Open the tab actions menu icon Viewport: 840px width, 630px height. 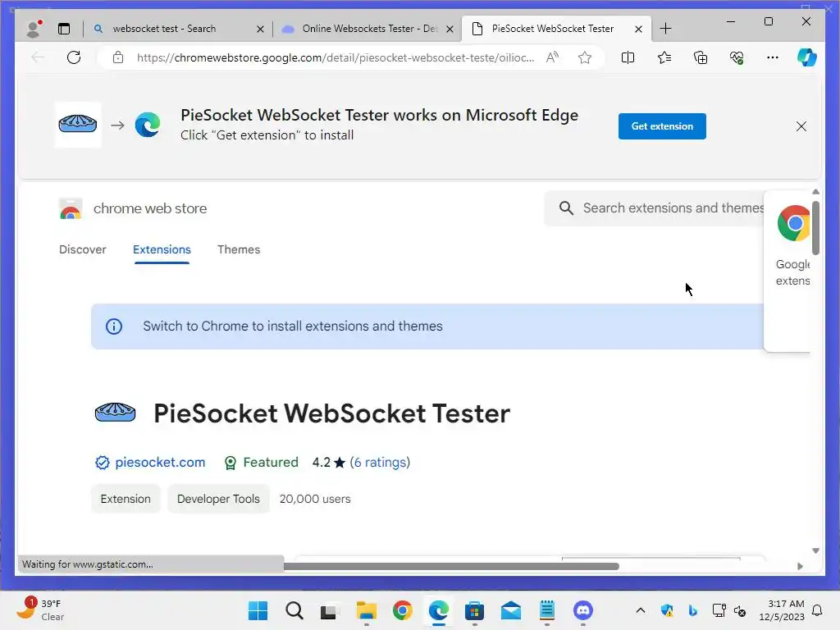pos(64,29)
